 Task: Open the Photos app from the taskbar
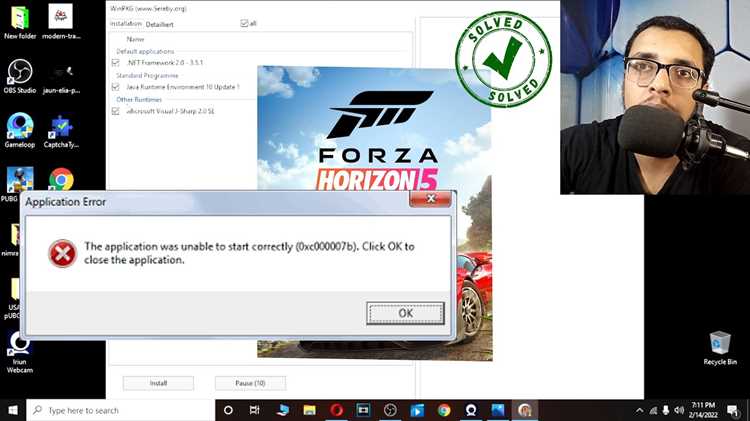point(497,410)
